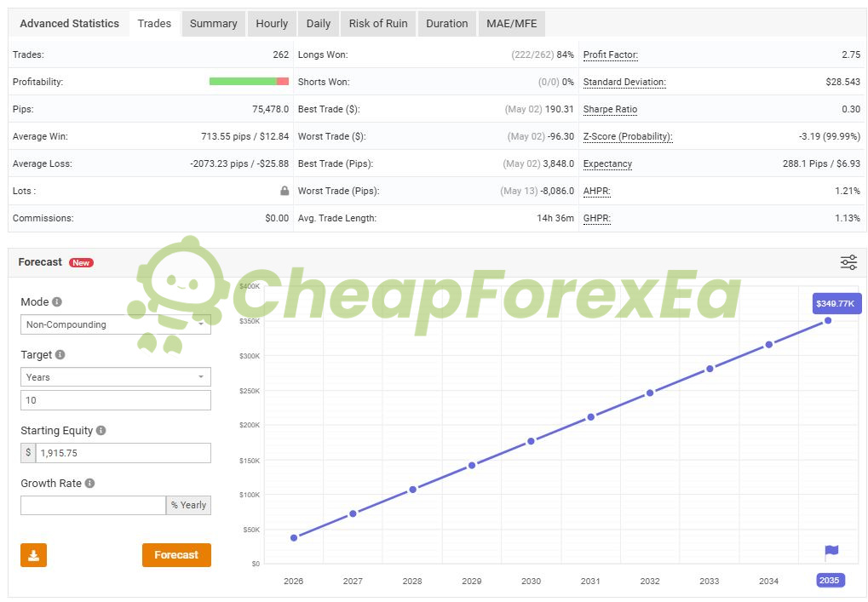
Task: Click the info icon next to Target
Action: pyautogui.click(x=60, y=355)
